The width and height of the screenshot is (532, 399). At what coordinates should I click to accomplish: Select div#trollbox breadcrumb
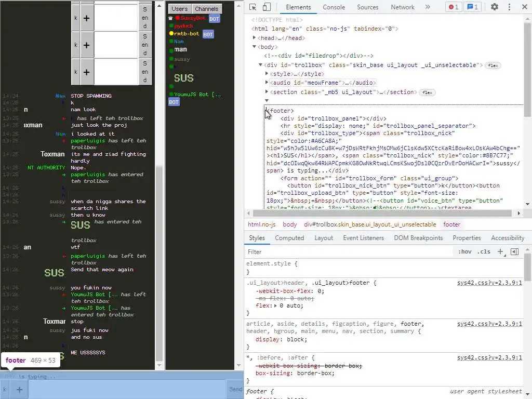pyautogui.click(x=370, y=224)
